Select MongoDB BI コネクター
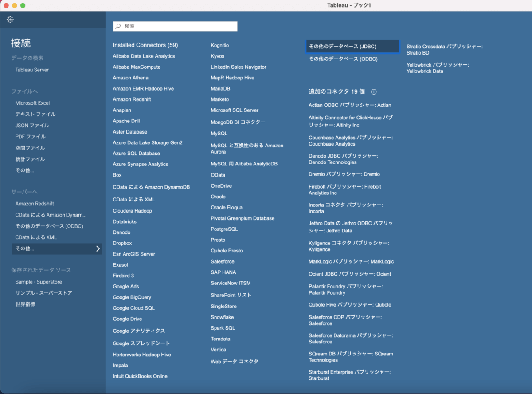This screenshot has width=532, height=394. pos(238,122)
